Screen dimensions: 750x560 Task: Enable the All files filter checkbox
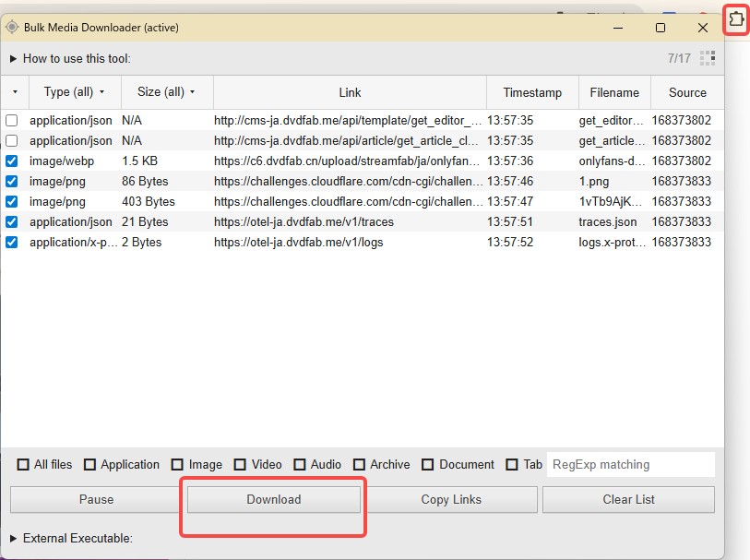pos(24,465)
